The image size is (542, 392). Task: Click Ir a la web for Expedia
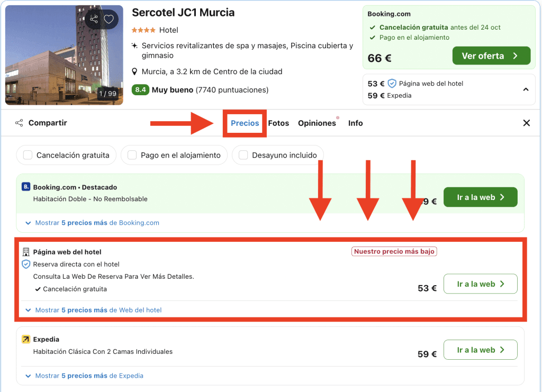click(480, 350)
